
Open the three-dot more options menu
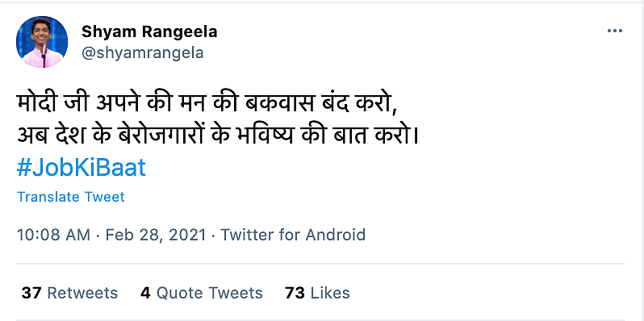(x=614, y=31)
